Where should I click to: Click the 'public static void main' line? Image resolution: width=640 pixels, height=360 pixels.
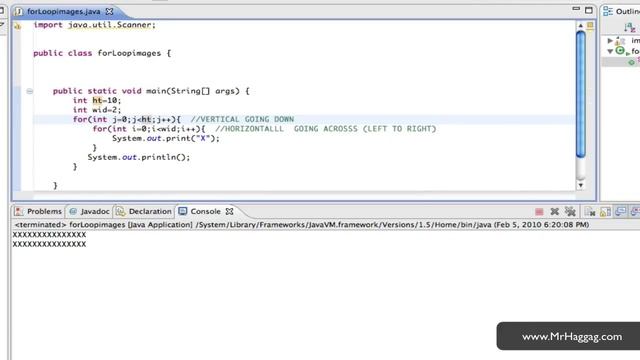pyautogui.click(x=151, y=91)
